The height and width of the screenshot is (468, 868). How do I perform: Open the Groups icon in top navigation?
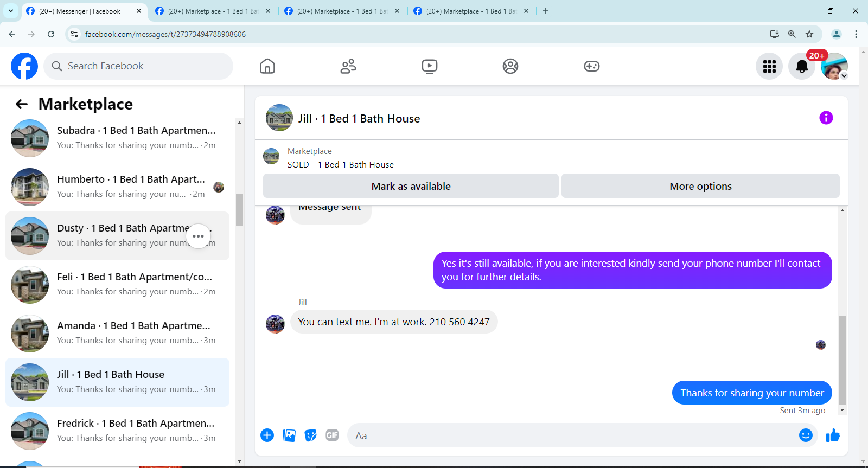510,66
